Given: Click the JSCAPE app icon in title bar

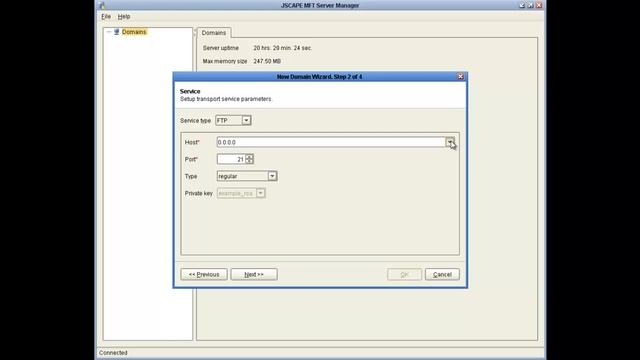Looking at the screenshot, I should click(x=102, y=5).
